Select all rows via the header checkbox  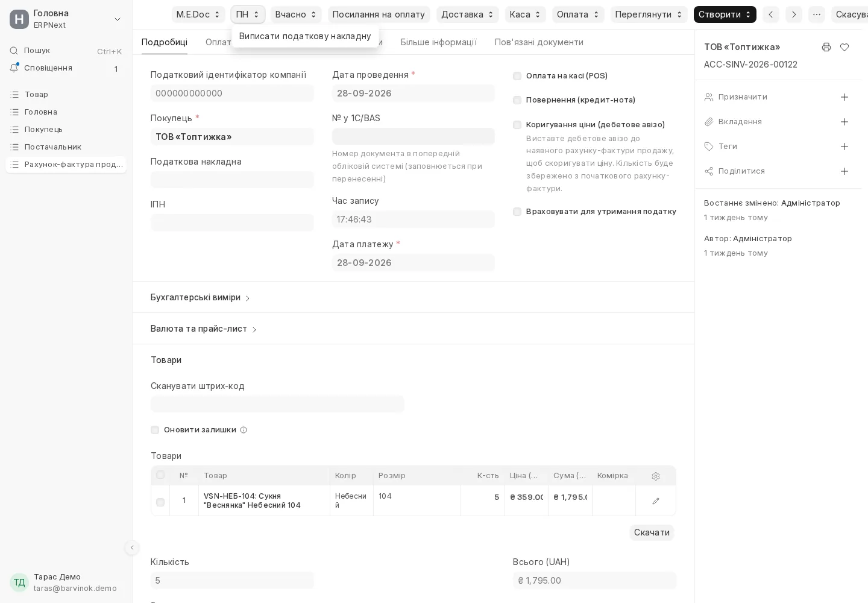[160, 475]
